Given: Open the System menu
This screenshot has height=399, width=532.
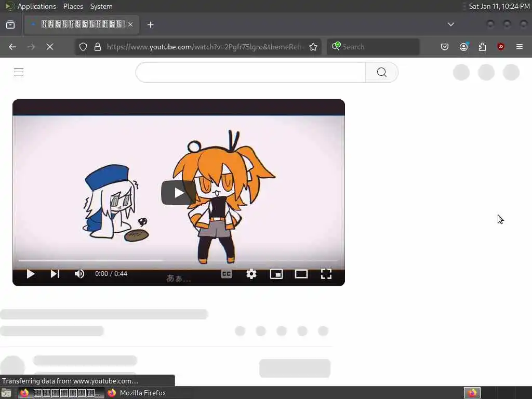Looking at the screenshot, I should tap(101, 6).
